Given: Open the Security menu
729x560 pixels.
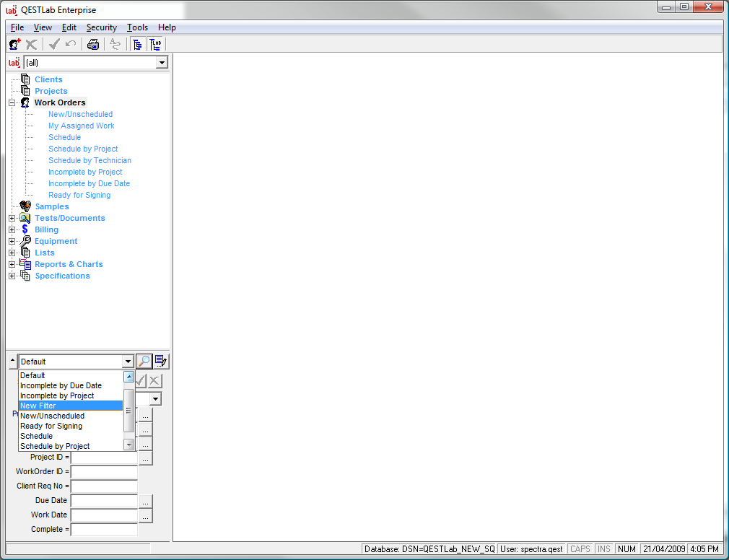Looking at the screenshot, I should tap(101, 27).
